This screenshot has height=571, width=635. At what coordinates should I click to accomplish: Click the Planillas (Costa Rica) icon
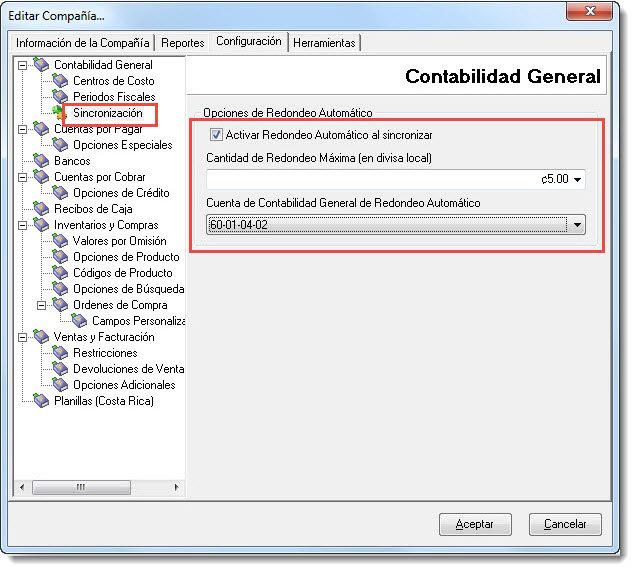[41, 401]
